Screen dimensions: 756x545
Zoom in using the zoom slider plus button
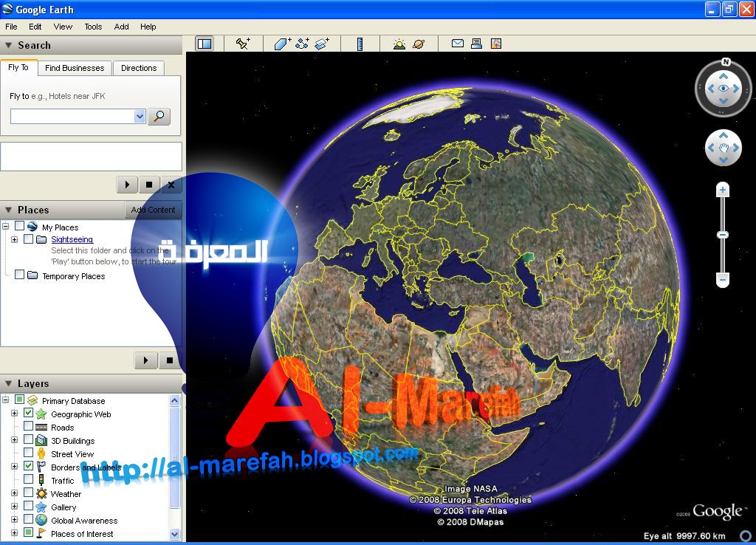pos(722,190)
